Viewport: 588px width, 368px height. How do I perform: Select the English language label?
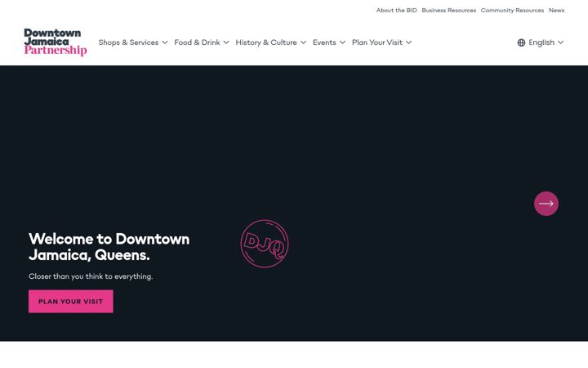click(541, 43)
